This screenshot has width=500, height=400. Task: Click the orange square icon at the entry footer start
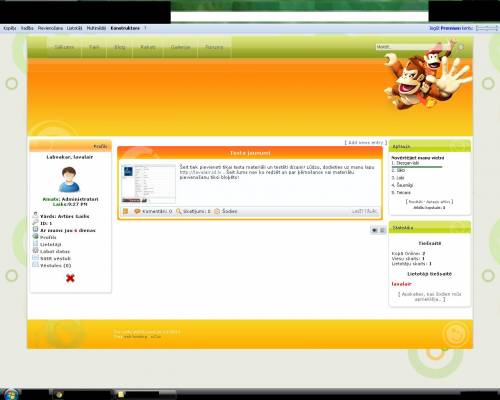126,211
